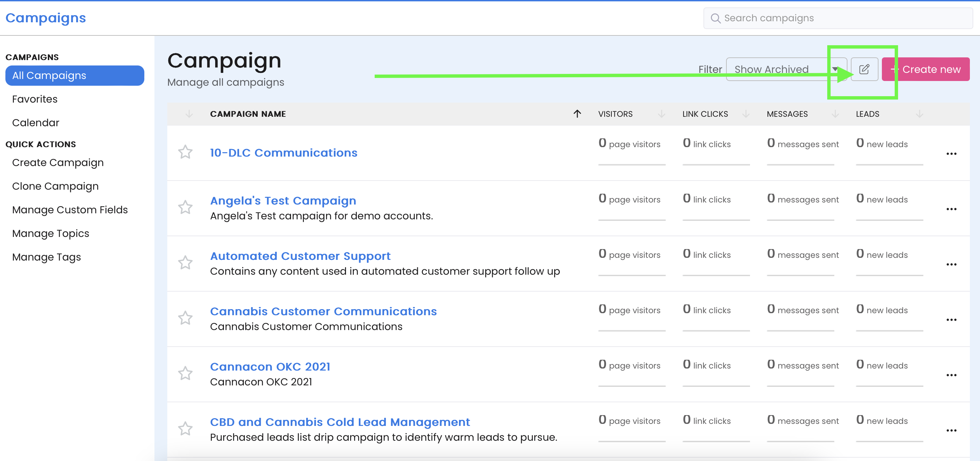This screenshot has height=461, width=980.
Task: Click the Manage all campaigns subtitle
Action: [226, 82]
